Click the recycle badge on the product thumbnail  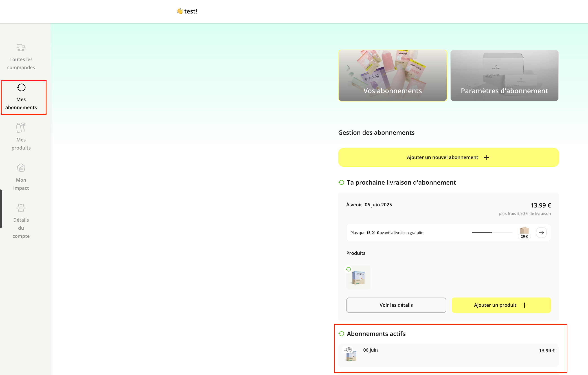pos(349,269)
